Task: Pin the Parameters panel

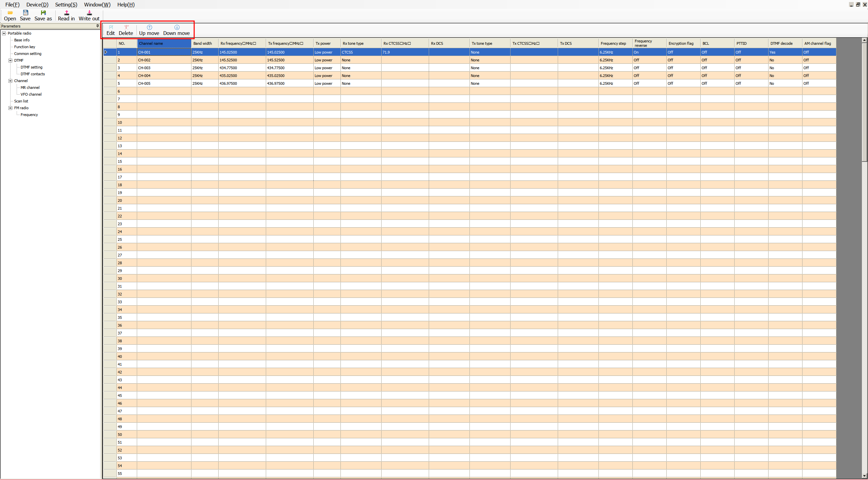Action: click(97, 26)
